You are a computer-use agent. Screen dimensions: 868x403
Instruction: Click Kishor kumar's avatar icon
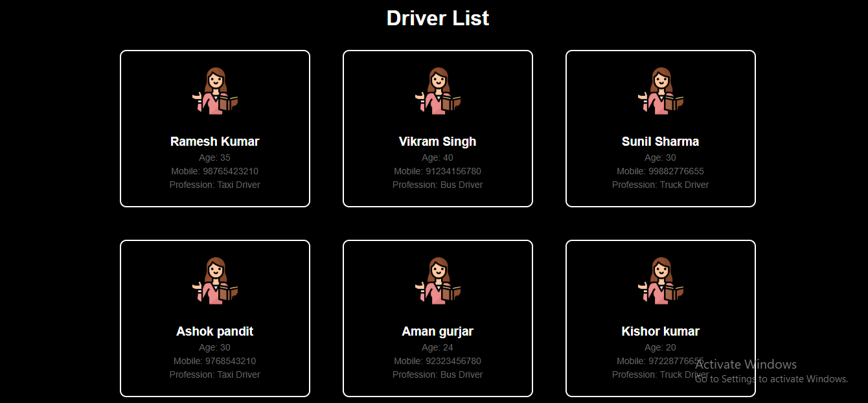pos(661,281)
